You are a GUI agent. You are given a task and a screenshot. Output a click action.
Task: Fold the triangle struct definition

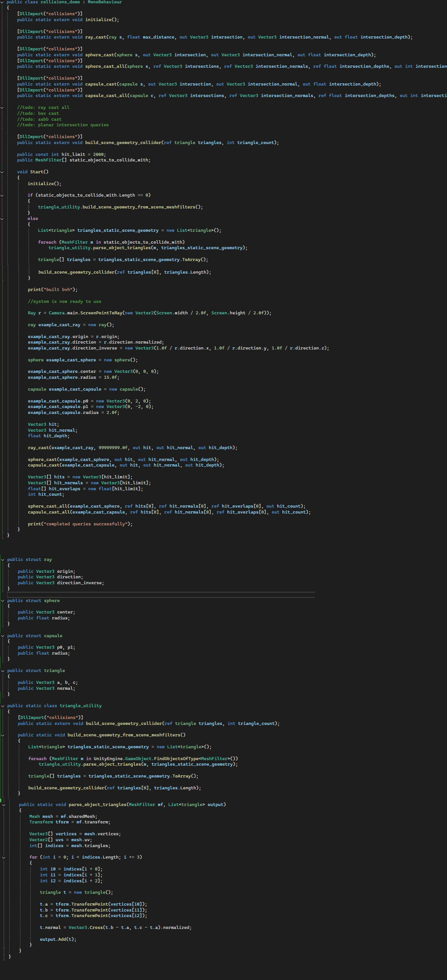point(3,671)
